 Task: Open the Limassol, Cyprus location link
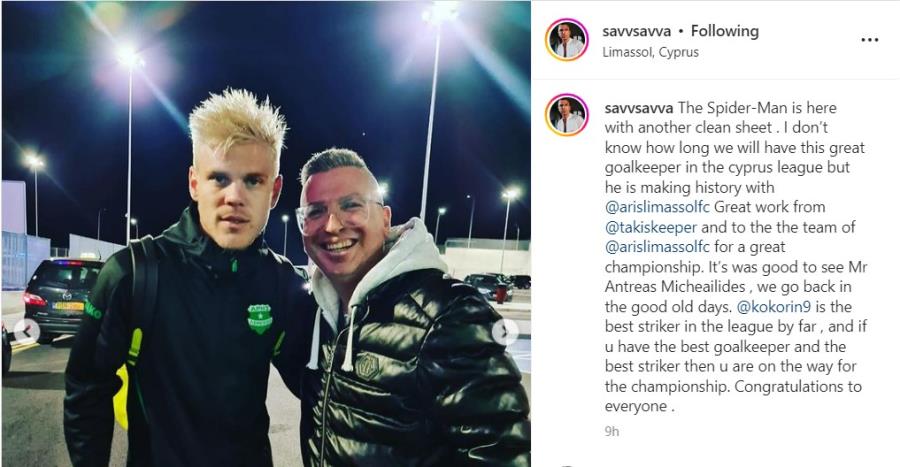[x=650, y=52]
